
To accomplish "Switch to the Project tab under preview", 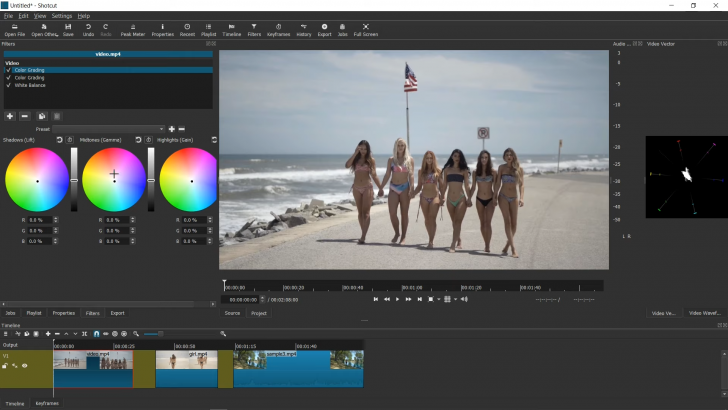I will pyautogui.click(x=259, y=313).
